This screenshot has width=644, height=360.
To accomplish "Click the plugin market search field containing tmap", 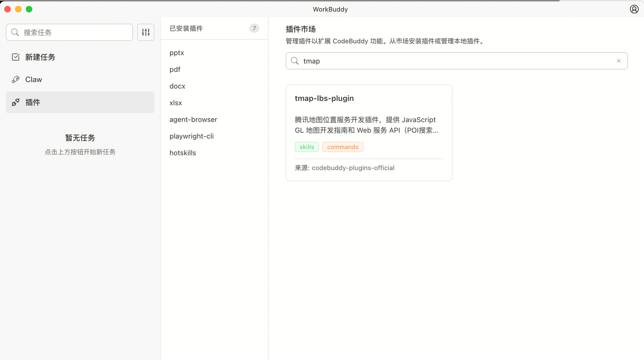I will point(455,61).
